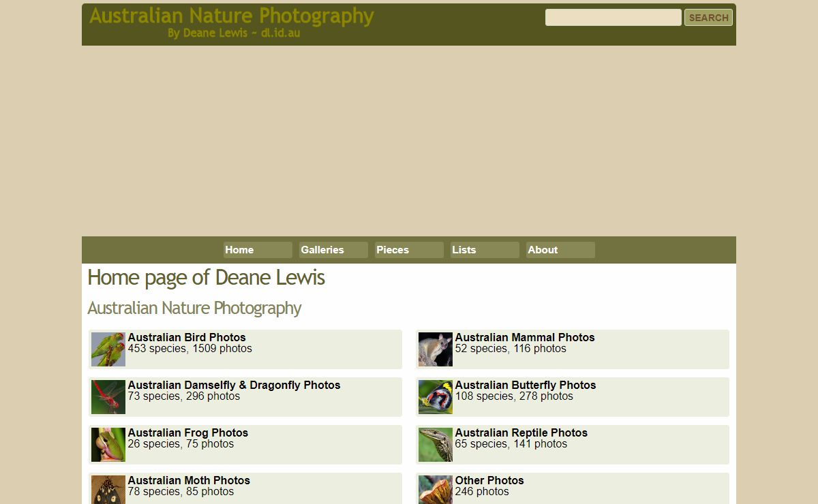Open the Other Photos thumbnail
The height and width of the screenshot is (504, 818).
coord(436,490)
